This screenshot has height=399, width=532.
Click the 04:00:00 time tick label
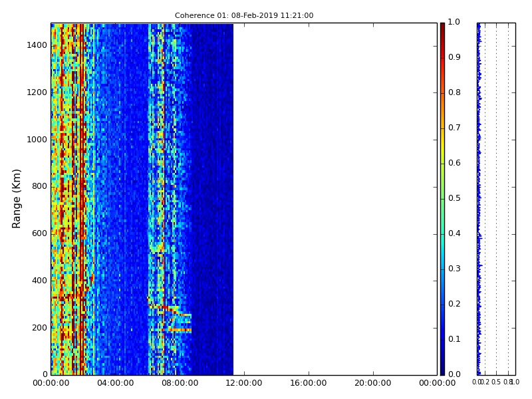tap(115, 383)
